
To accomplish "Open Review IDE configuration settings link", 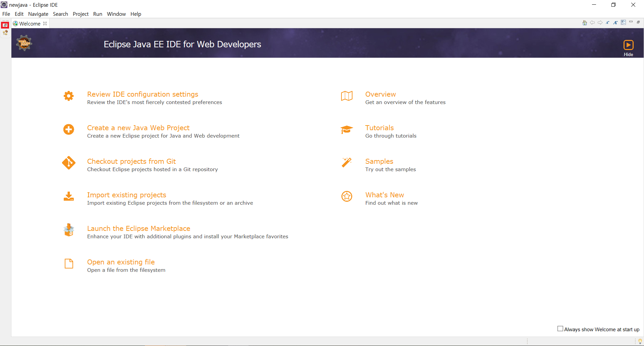I will point(143,94).
